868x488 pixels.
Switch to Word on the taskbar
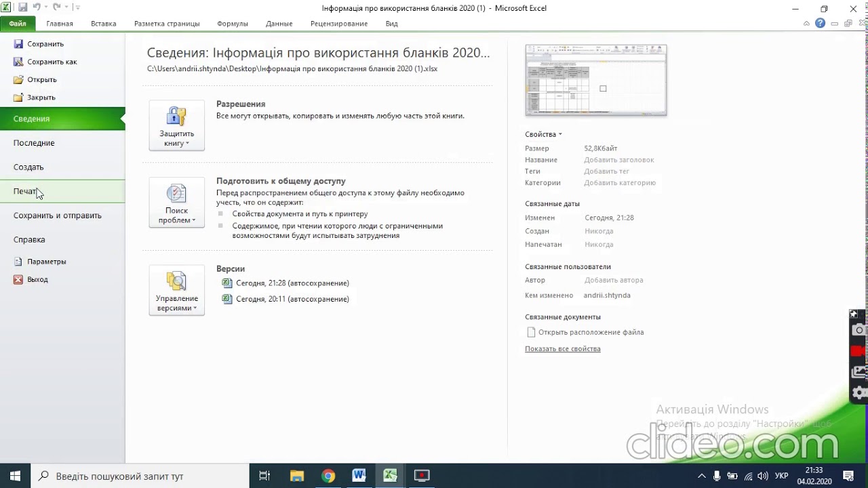[359, 476]
